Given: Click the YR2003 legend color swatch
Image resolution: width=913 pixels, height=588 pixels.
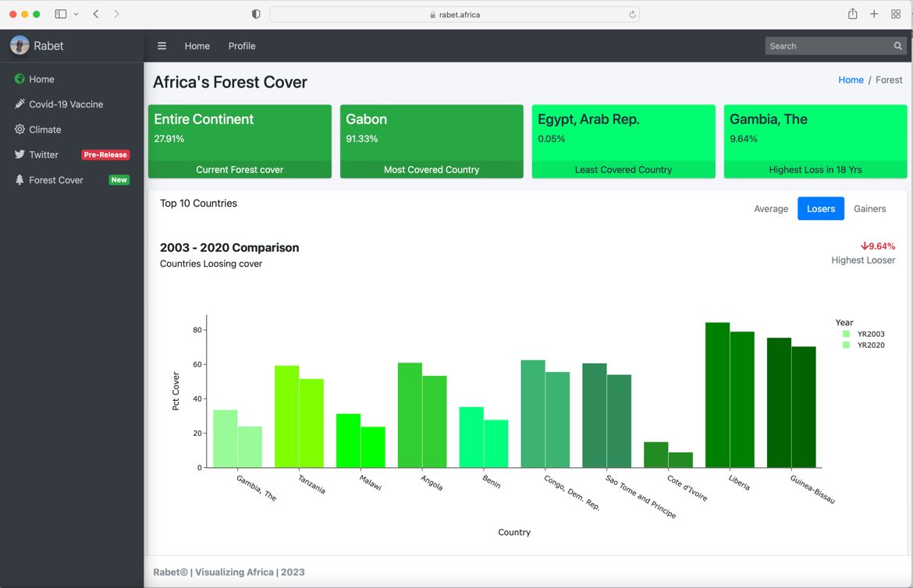Looking at the screenshot, I should click(x=846, y=334).
